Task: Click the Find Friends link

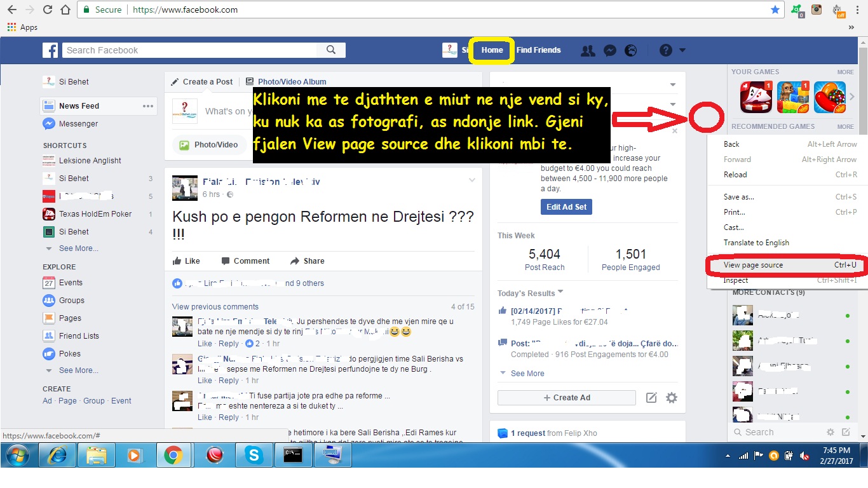Action: 539,50
